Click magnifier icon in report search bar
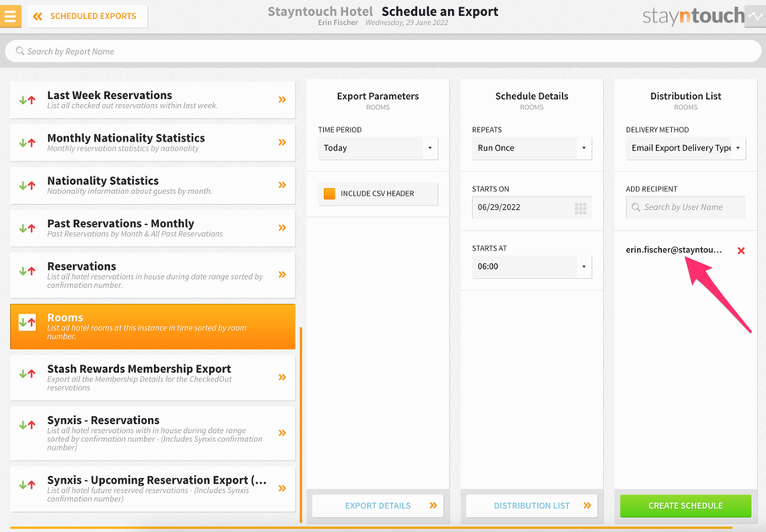 [19, 51]
